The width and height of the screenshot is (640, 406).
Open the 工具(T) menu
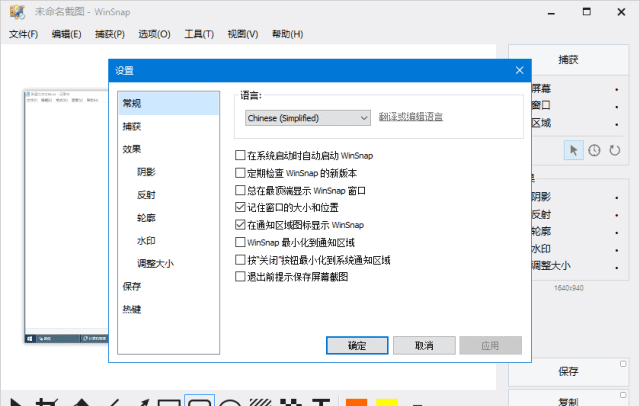pyautogui.click(x=199, y=34)
